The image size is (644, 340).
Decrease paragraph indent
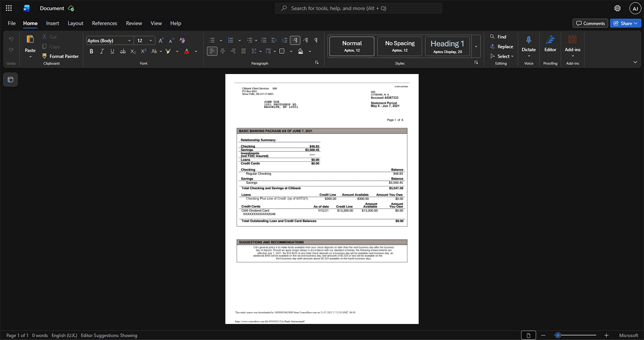point(274,41)
